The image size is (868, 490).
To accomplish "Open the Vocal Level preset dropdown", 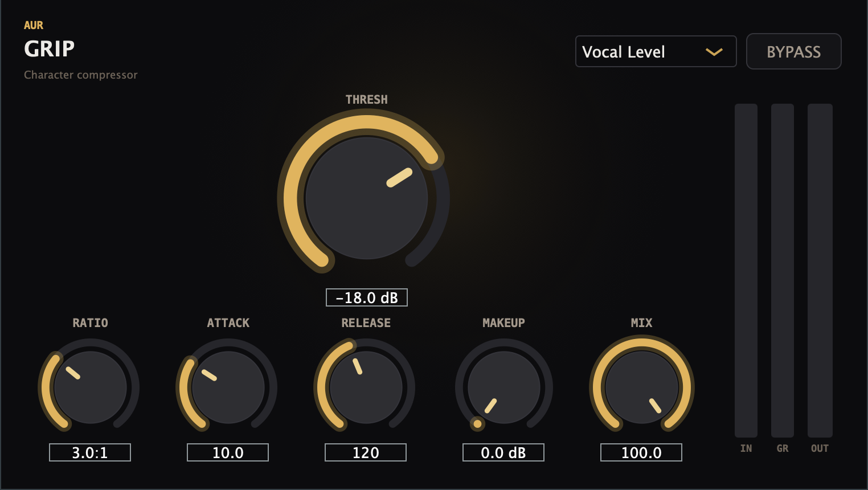I will click(x=656, y=51).
